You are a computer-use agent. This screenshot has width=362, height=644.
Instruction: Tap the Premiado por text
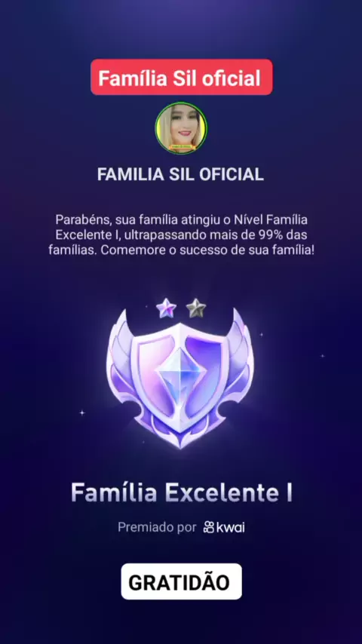tap(157, 527)
